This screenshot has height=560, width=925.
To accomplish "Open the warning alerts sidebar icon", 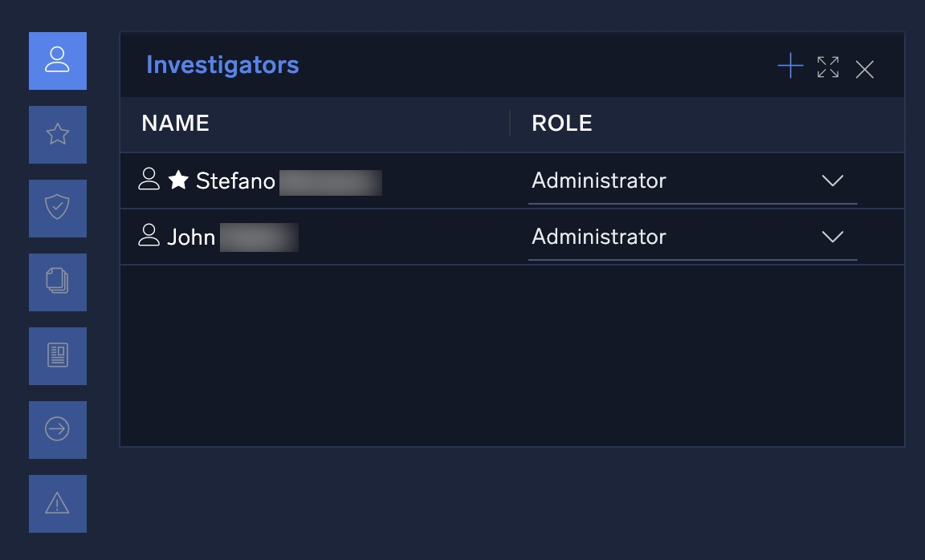I will point(57,504).
